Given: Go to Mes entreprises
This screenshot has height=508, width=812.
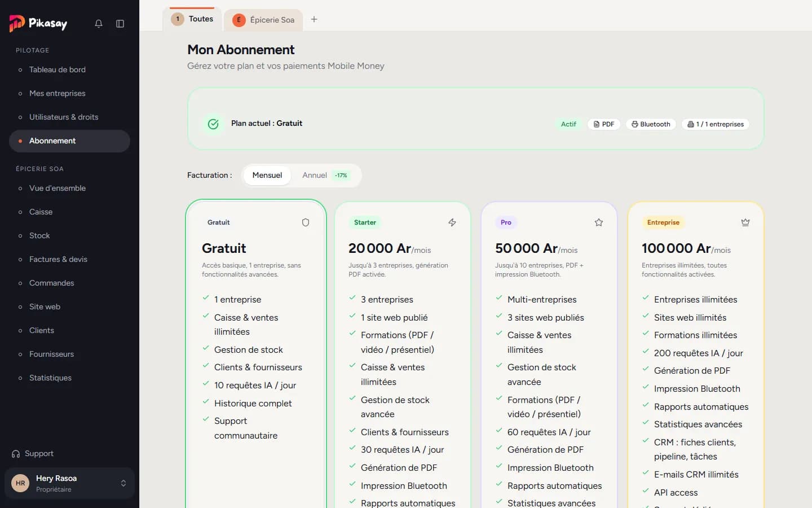Looking at the screenshot, I should [69, 94].
